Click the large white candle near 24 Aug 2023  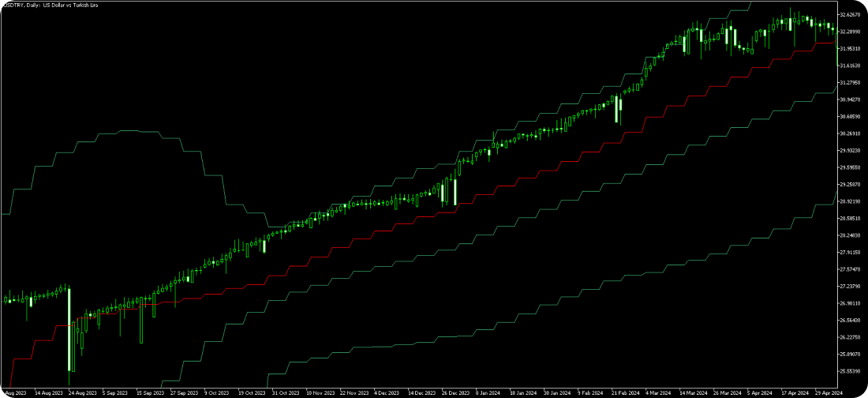(69, 329)
